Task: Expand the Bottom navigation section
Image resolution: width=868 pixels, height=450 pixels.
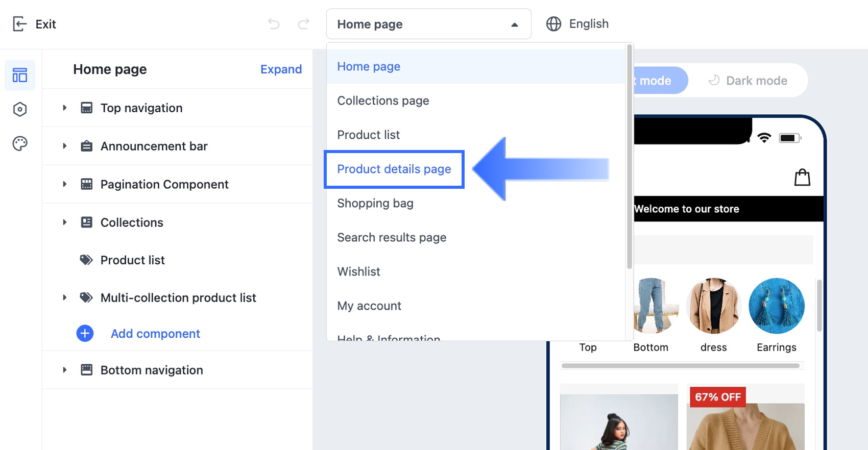Action: point(64,370)
